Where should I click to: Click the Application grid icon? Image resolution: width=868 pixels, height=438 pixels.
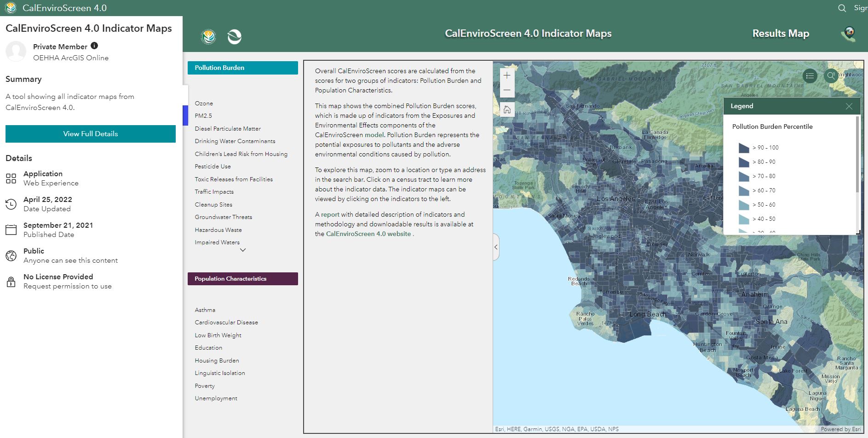(11, 178)
